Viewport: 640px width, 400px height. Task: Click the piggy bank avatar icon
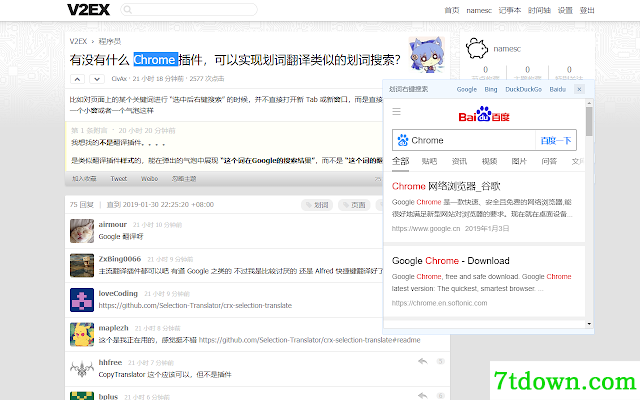pos(477,49)
